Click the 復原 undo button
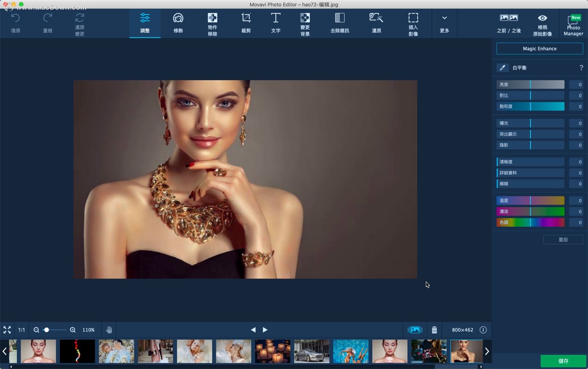This screenshot has width=588, height=369. click(x=15, y=23)
